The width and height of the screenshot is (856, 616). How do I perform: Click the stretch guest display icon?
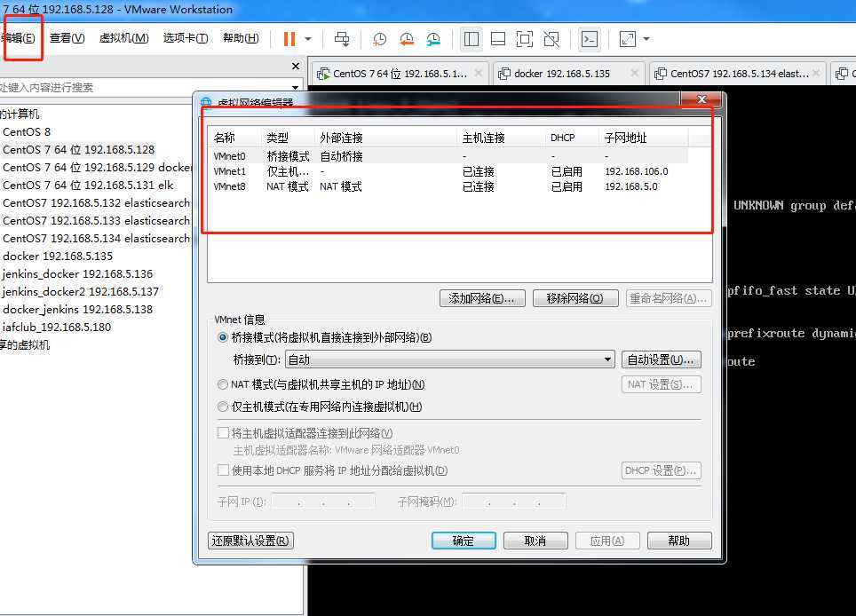[627, 39]
